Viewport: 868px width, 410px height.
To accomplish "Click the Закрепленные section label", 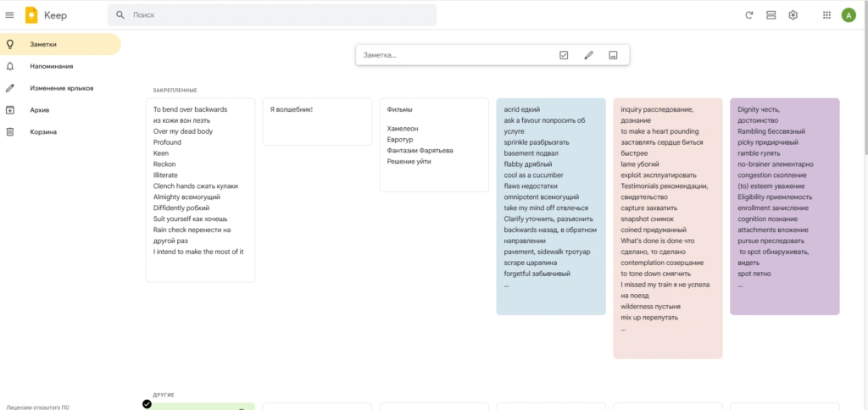I will (175, 90).
